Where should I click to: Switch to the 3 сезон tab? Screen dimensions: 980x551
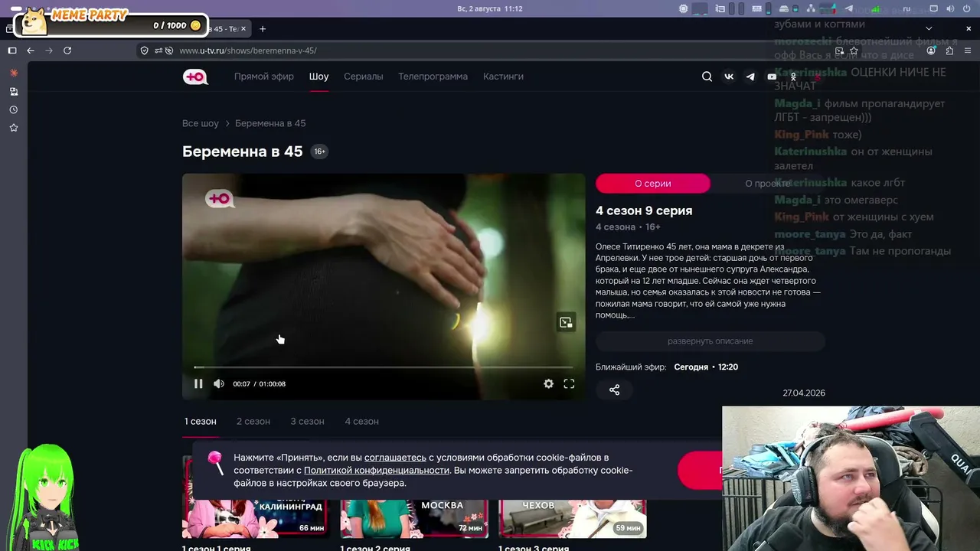(307, 422)
